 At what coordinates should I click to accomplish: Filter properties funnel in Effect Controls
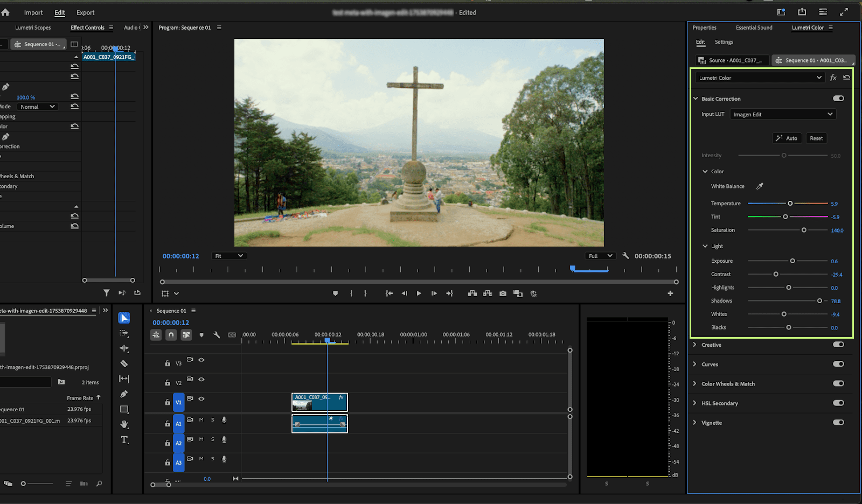106,292
